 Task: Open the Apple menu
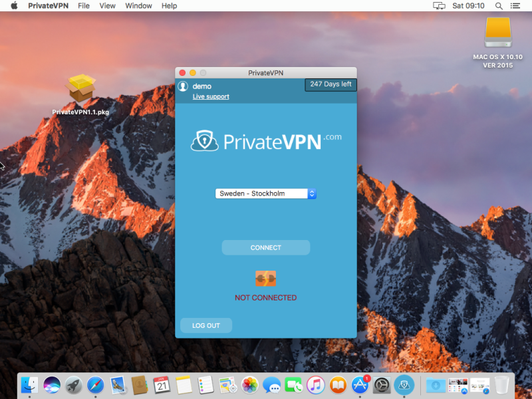pyautogui.click(x=14, y=5)
